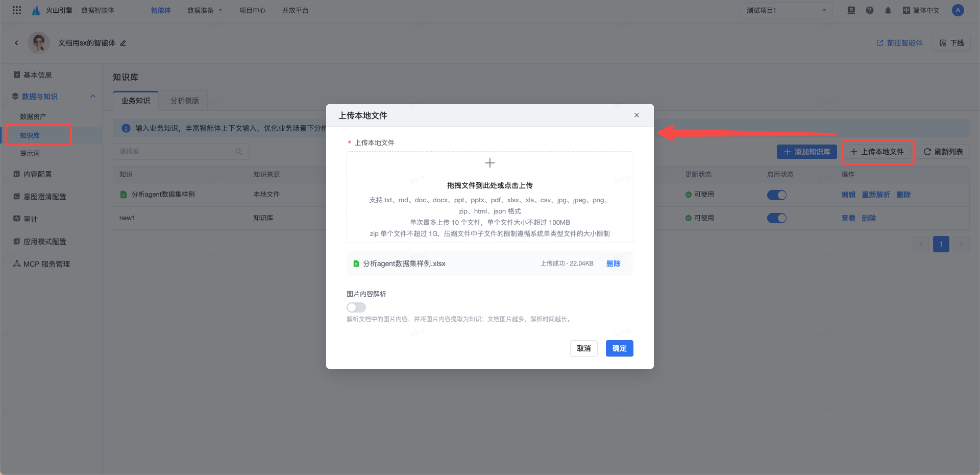The height and width of the screenshot is (475, 980).
Task: Click the agent profile picture
Action: pos(39,43)
